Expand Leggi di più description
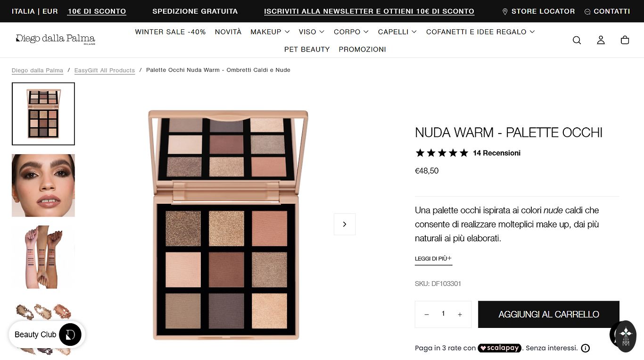 (x=433, y=259)
